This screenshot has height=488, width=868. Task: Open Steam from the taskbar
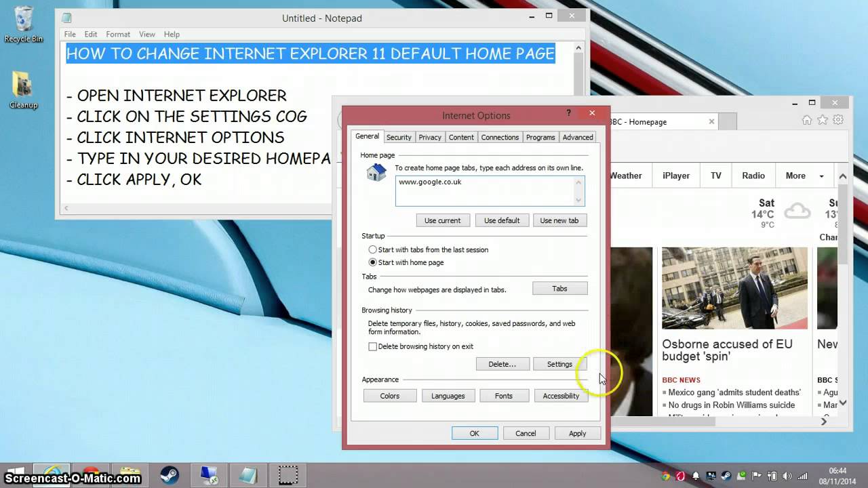[170, 475]
